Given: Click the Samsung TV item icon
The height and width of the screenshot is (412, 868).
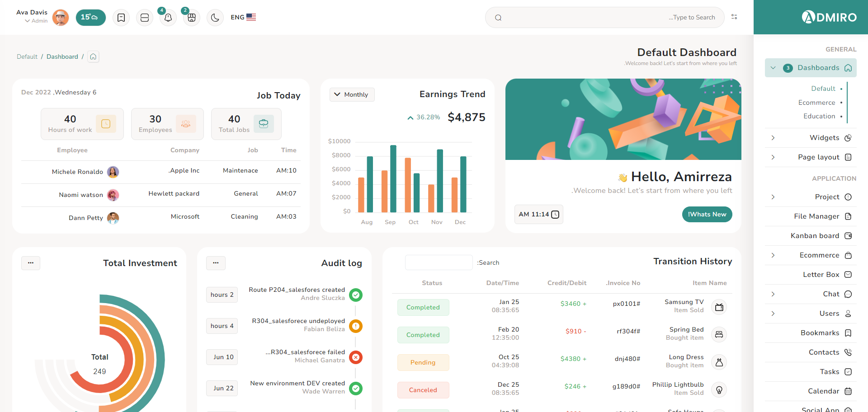Looking at the screenshot, I should 719,307.
